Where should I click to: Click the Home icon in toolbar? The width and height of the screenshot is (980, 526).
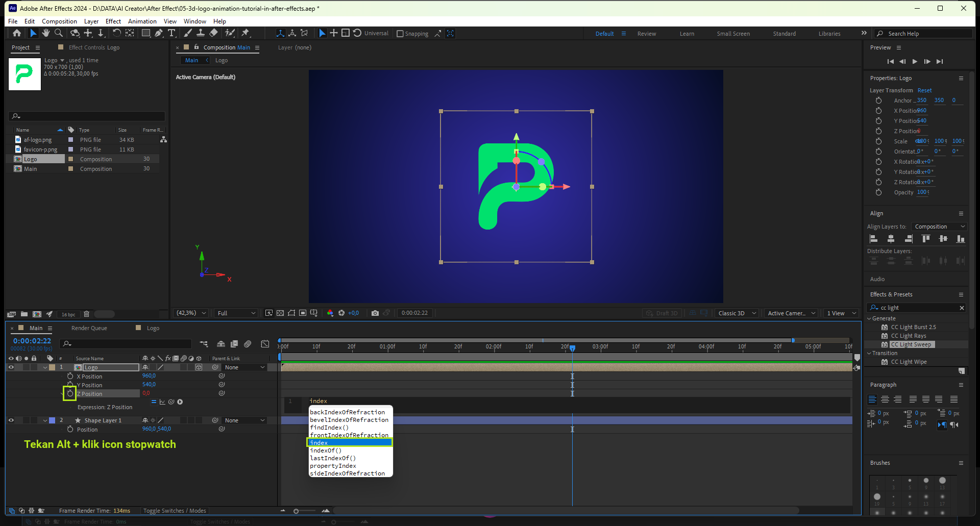tap(17, 33)
